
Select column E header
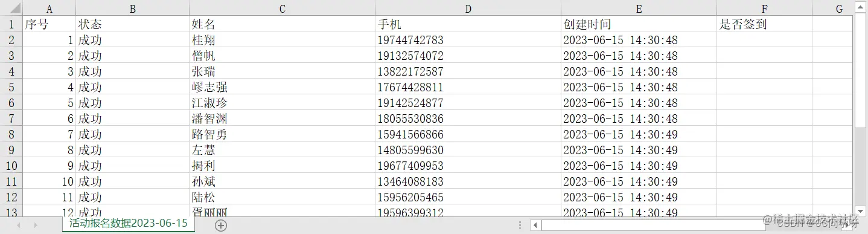639,8
